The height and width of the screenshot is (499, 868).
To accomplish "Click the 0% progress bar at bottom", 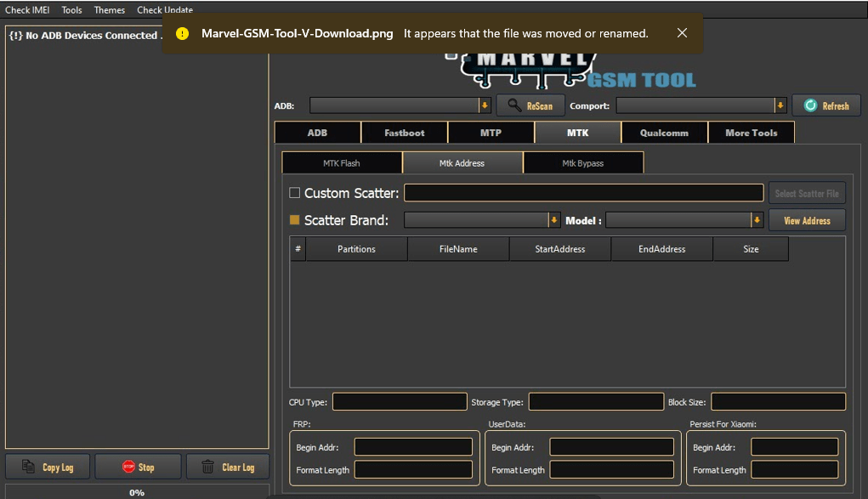I will click(137, 491).
